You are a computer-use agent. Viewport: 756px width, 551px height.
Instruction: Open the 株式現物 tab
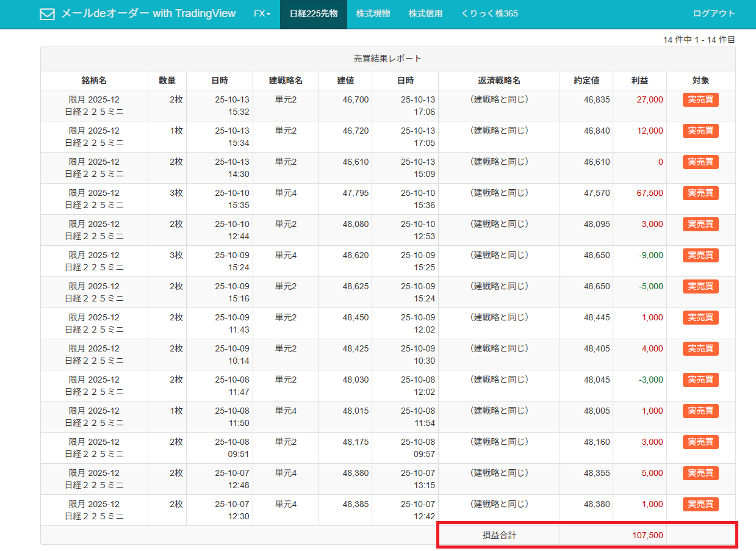(373, 13)
